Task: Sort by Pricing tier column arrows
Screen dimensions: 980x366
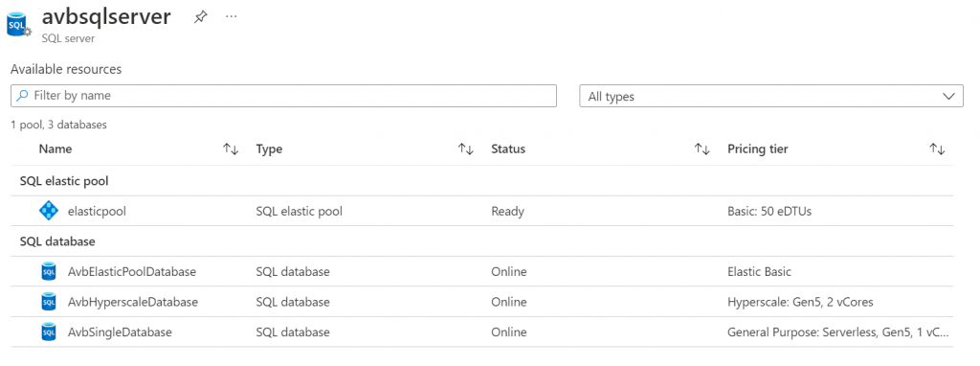Action: click(937, 149)
